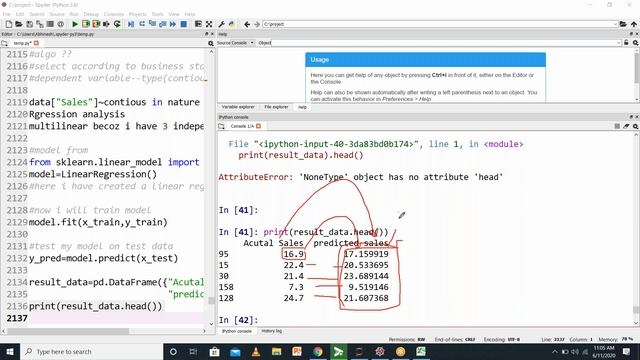
Task: Open the Edit menu
Action: 20,14
